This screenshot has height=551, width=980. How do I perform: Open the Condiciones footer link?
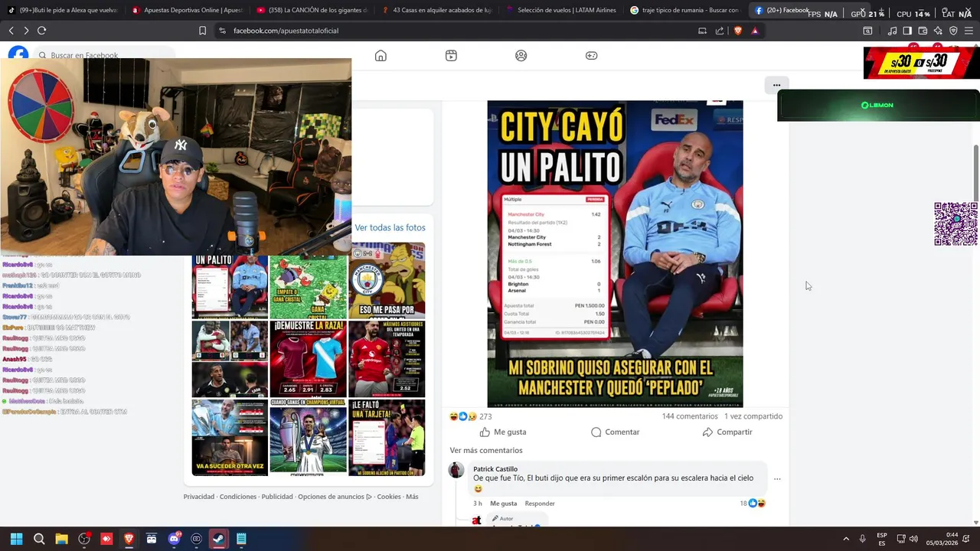(238, 497)
